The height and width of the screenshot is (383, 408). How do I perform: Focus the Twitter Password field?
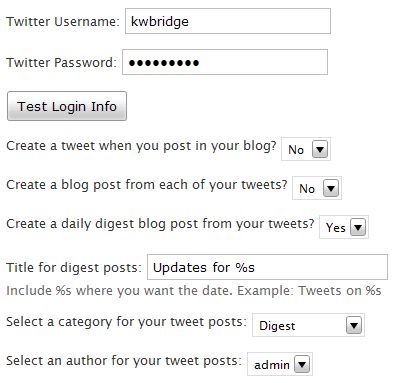225,62
